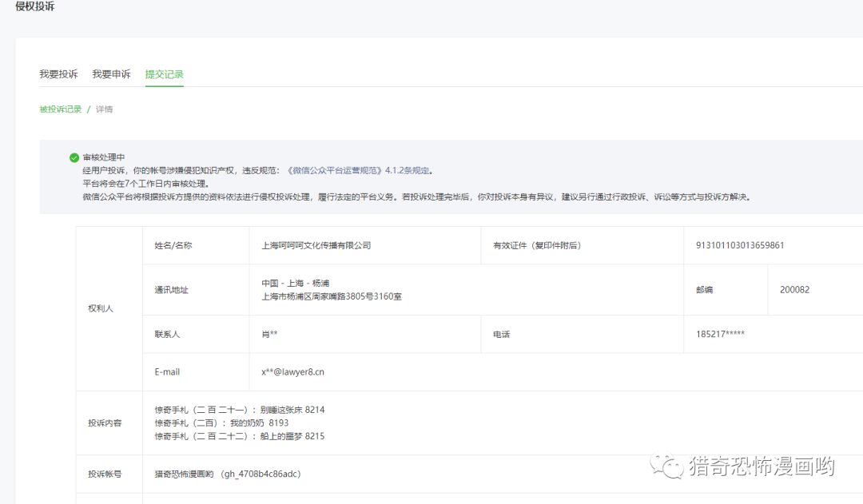Click the 邮编 field label
863x504 pixels.
pos(704,290)
